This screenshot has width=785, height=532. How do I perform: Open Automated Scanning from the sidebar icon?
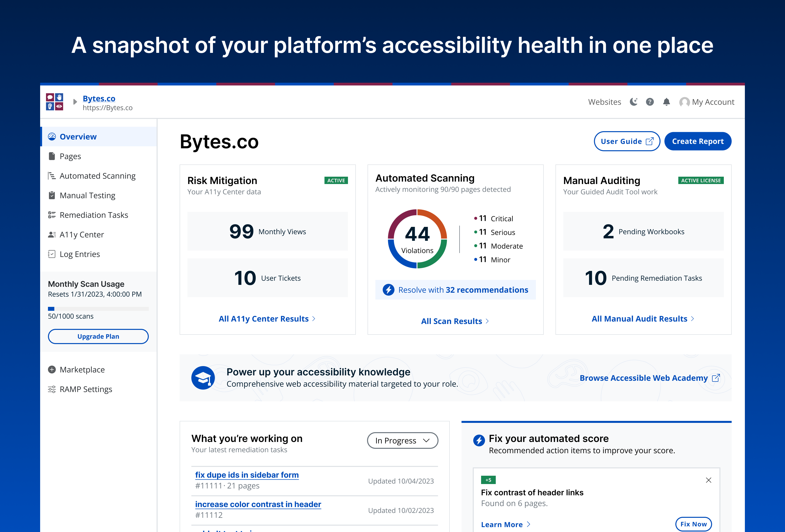tap(52, 176)
